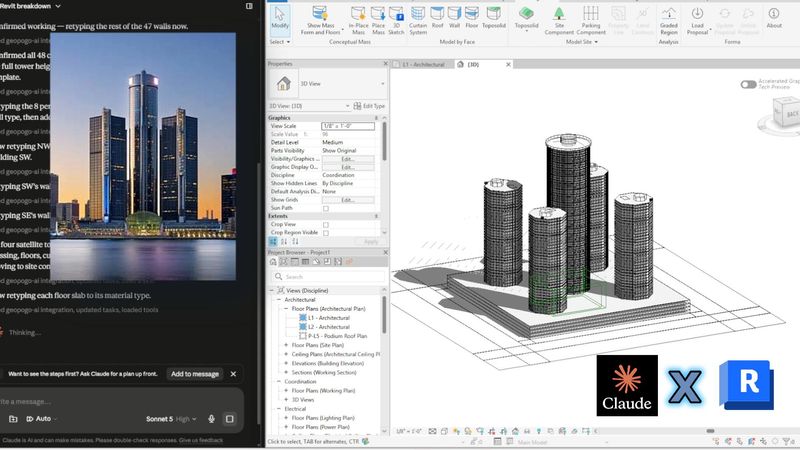Click Graphic Display Options Edit button
The image size is (800, 450).
tap(348, 167)
